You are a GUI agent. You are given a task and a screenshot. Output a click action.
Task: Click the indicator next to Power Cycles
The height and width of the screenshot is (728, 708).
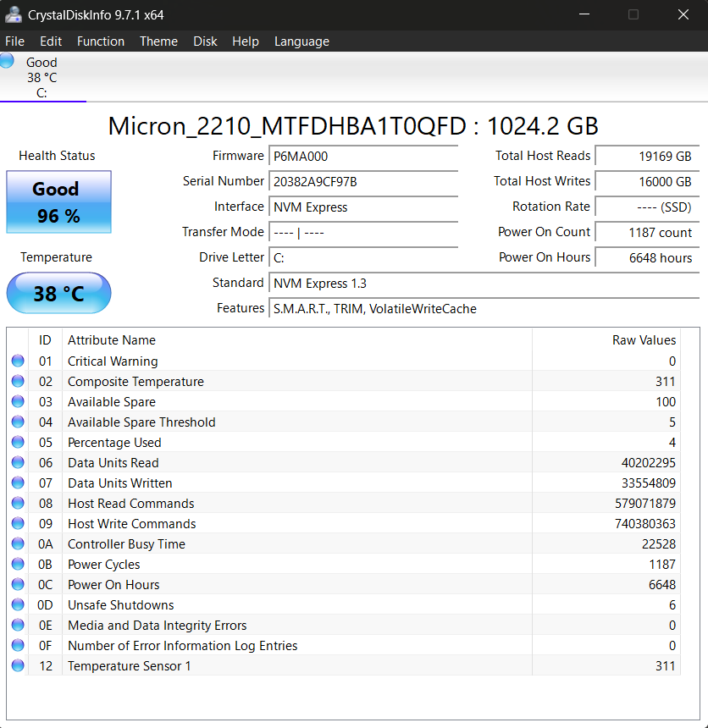[x=18, y=564]
